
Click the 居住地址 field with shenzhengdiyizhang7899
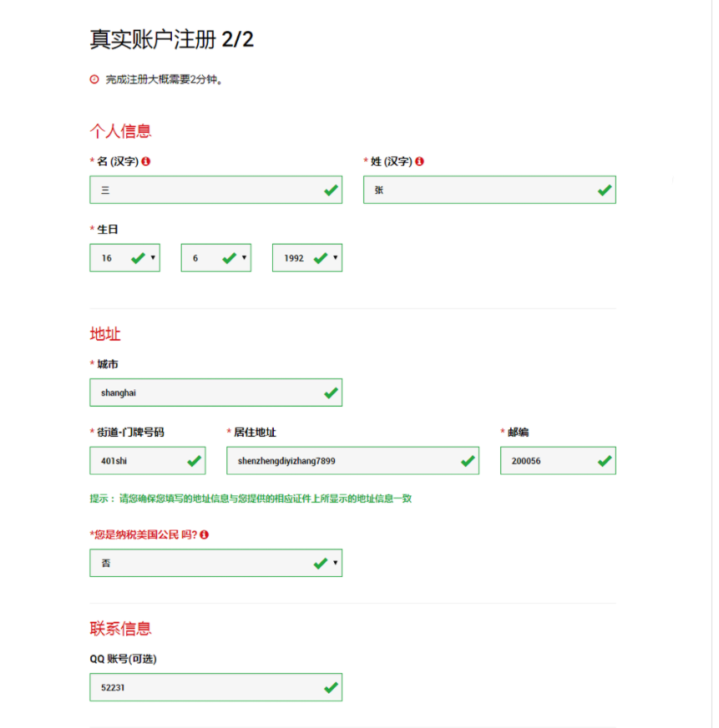click(342, 460)
